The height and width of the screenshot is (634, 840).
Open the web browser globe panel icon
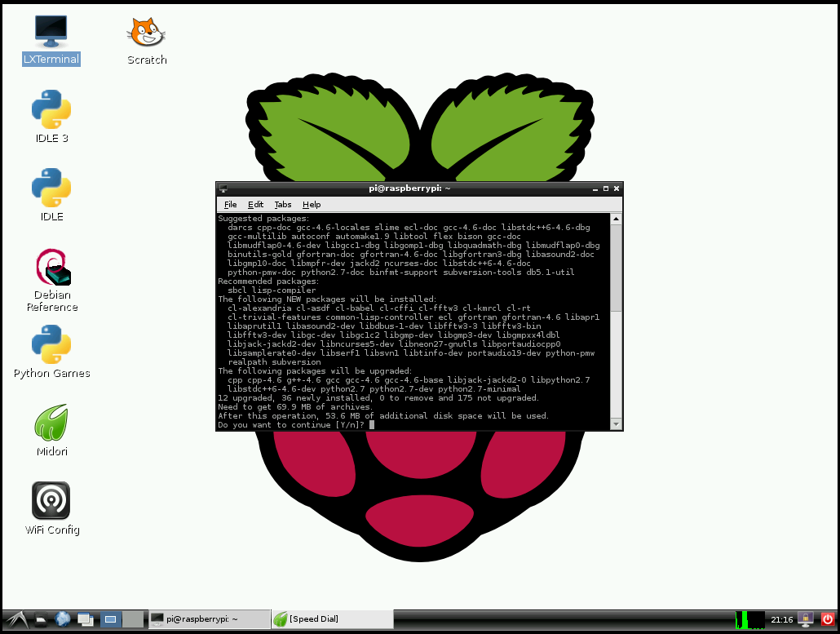tap(63, 619)
